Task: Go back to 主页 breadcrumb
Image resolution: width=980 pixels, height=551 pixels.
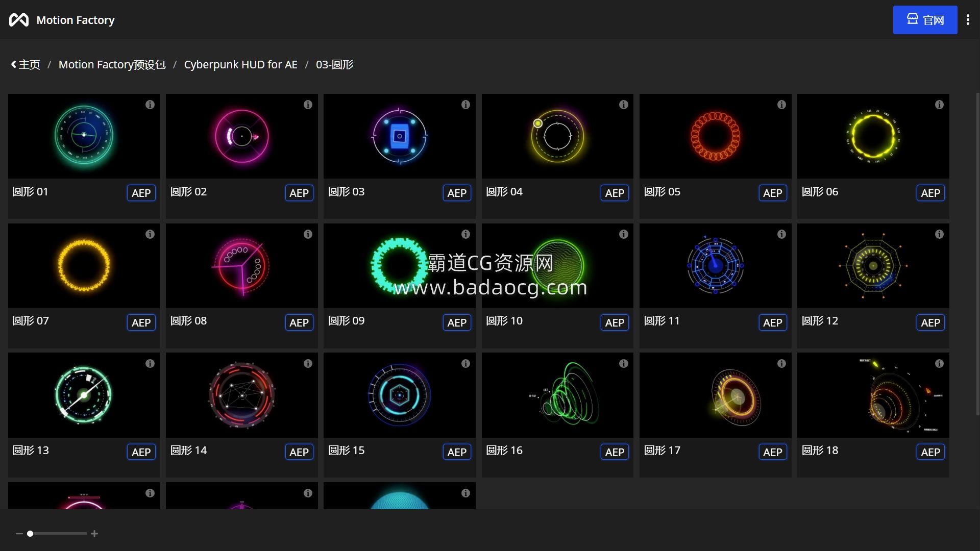Action: click(x=26, y=65)
